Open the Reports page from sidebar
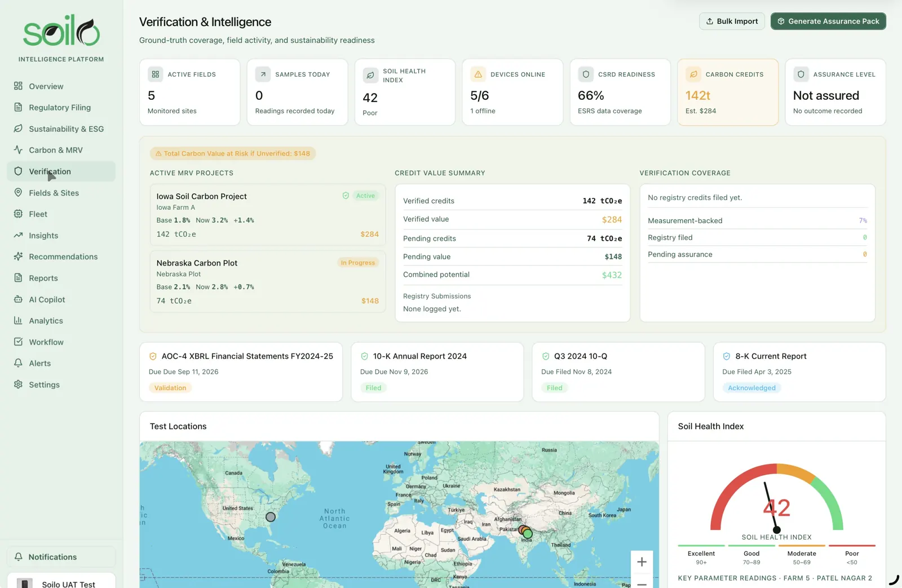 pyautogui.click(x=61, y=278)
